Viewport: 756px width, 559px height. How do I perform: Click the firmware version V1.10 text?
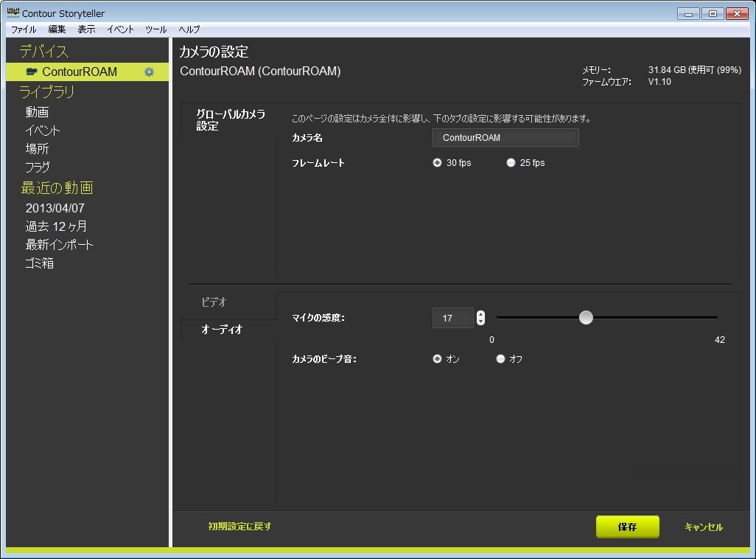(659, 82)
